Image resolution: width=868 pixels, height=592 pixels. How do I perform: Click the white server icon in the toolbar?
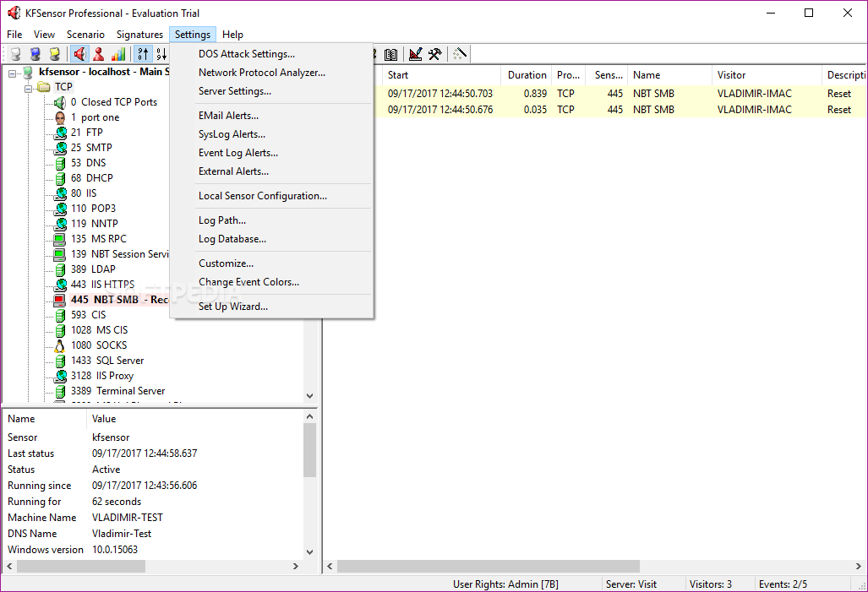[x=15, y=54]
